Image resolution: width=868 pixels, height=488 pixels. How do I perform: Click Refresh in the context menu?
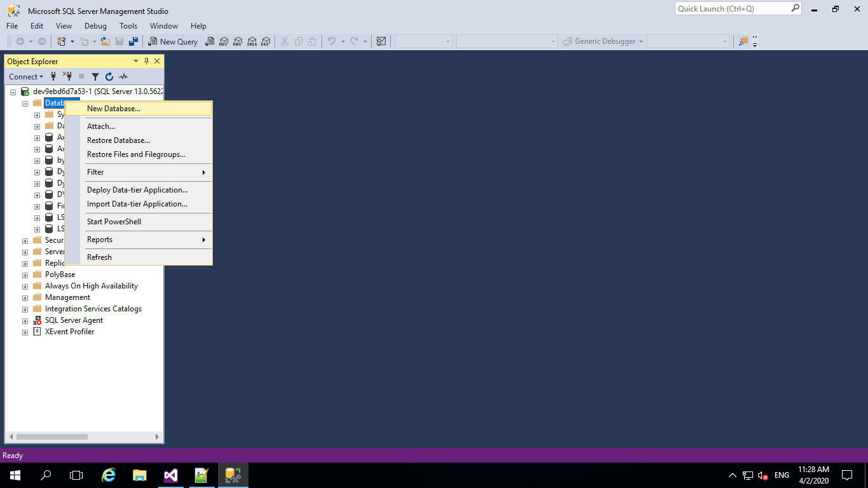[139, 257]
